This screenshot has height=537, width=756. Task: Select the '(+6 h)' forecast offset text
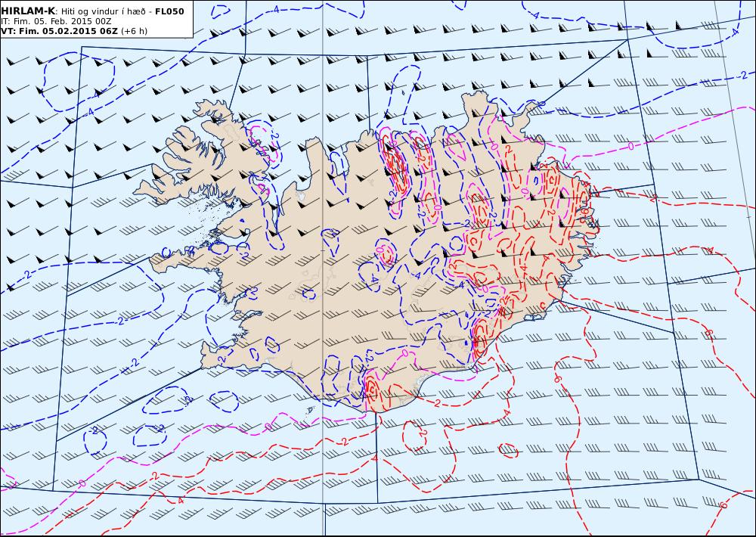[134, 31]
